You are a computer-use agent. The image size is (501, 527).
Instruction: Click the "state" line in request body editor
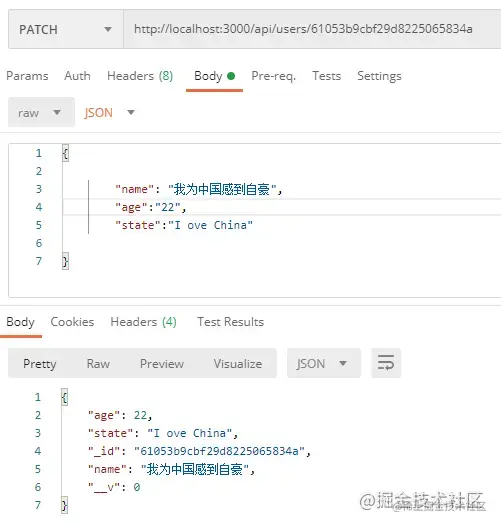point(184,225)
